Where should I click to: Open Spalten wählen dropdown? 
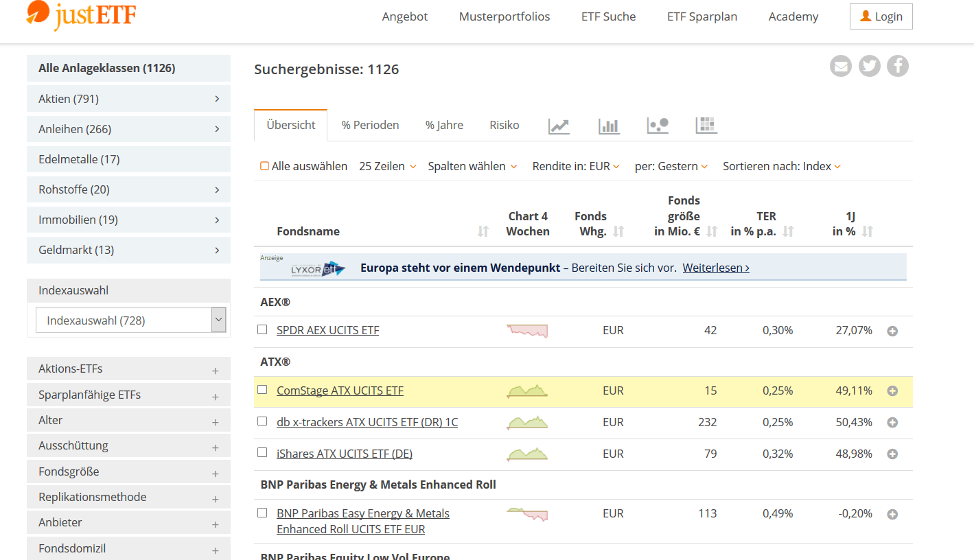pyautogui.click(x=472, y=166)
